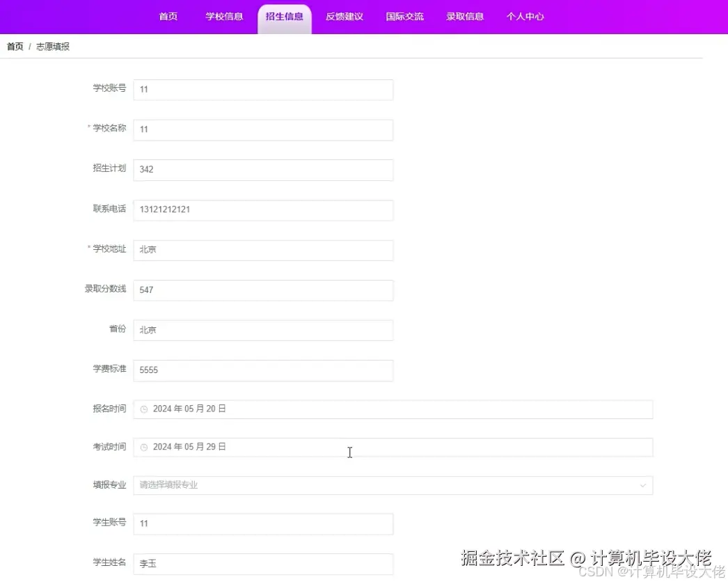
Task: Click inside the 学校账号 input field
Action: coord(263,90)
